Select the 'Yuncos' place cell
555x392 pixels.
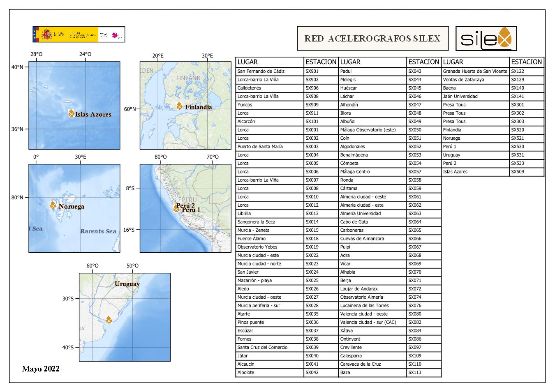click(270, 105)
